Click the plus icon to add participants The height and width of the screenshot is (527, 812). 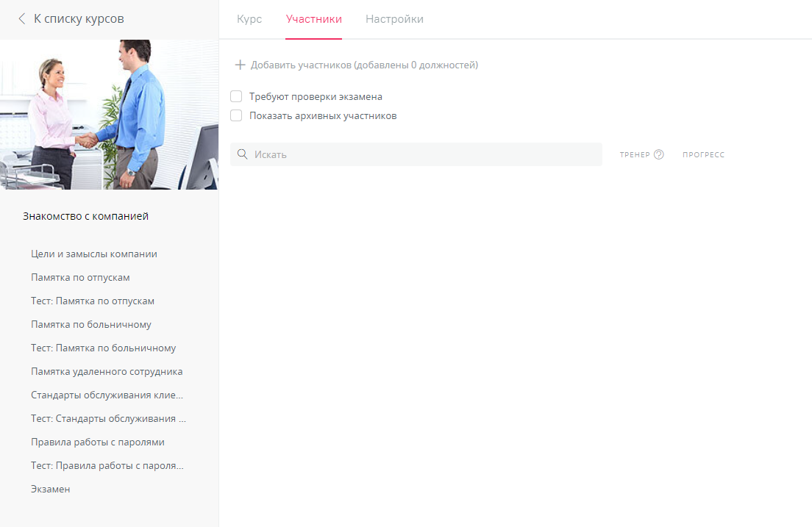pyautogui.click(x=240, y=65)
